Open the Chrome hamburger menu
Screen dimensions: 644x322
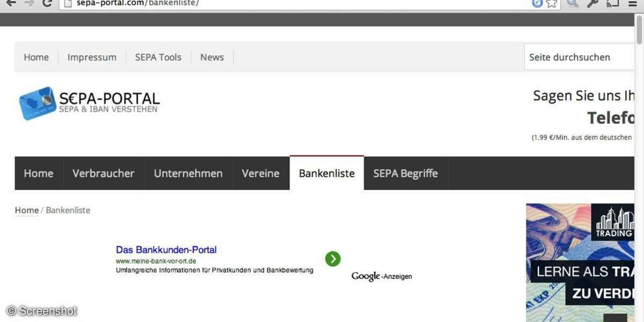click(632, 3)
